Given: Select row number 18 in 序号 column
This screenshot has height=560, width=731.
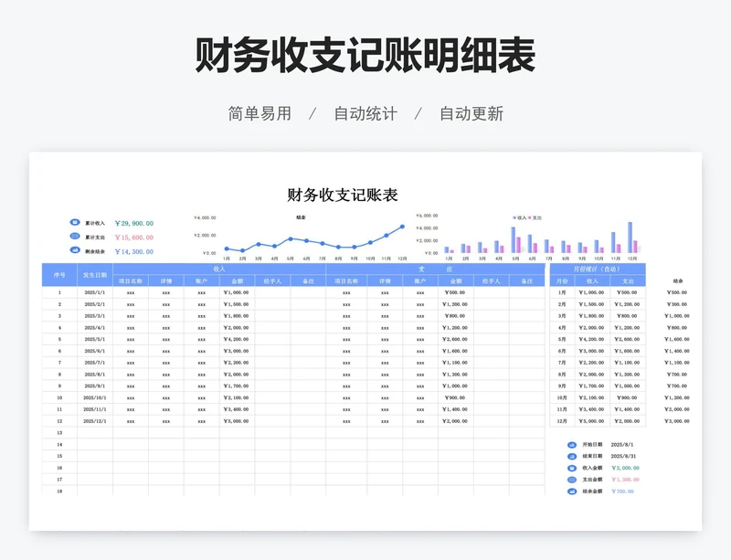Looking at the screenshot, I should point(59,491).
